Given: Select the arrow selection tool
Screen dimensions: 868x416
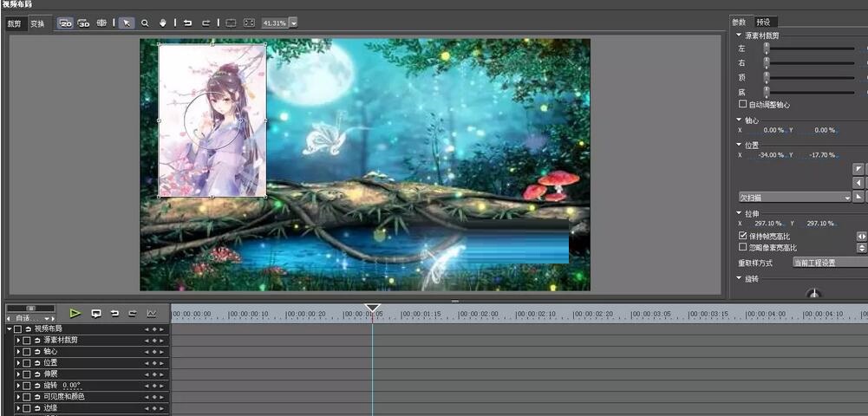Looking at the screenshot, I should pyautogui.click(x=127, y=23).
